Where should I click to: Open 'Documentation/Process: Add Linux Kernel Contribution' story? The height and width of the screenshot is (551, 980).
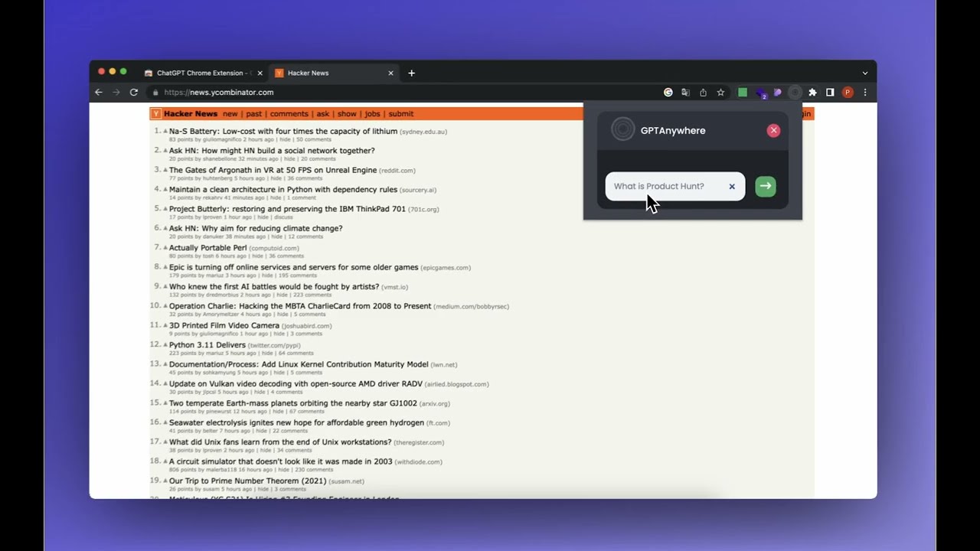(299, 365)
